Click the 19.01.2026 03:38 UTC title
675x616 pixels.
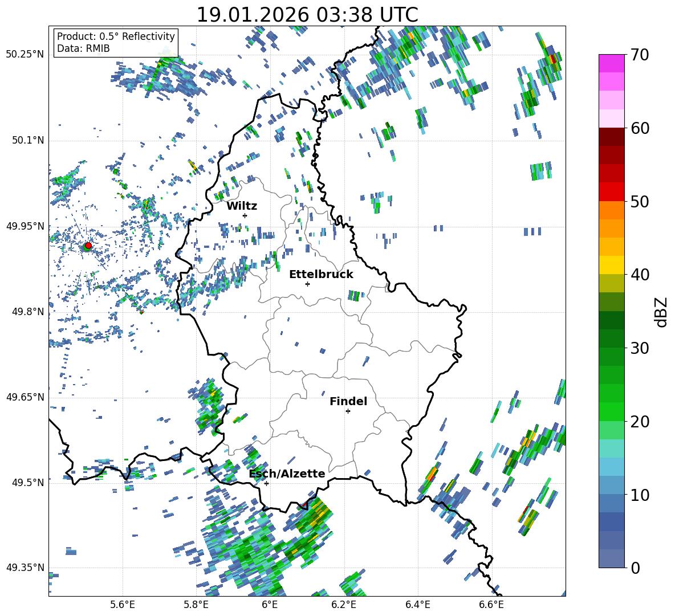pyautogui.click(x=307, y=15)
